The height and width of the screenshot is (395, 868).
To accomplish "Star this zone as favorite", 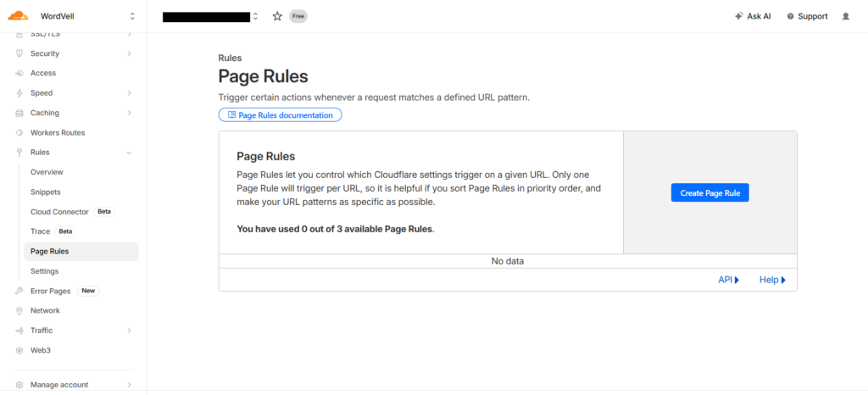I will tap(277, 17).
